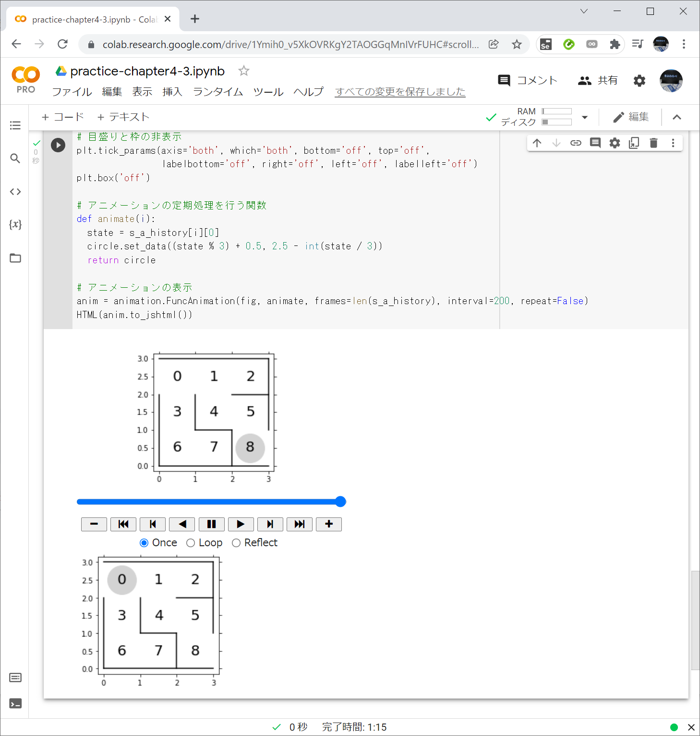Screen dimensions: 700x736
Task: Run the code cell with play button
Action: 58,145
